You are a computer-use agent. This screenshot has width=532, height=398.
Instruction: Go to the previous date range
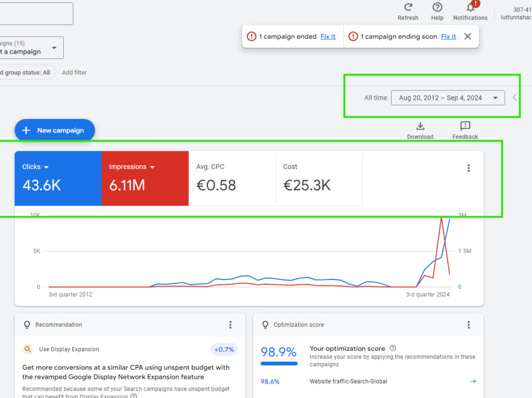tap(514, 98)
